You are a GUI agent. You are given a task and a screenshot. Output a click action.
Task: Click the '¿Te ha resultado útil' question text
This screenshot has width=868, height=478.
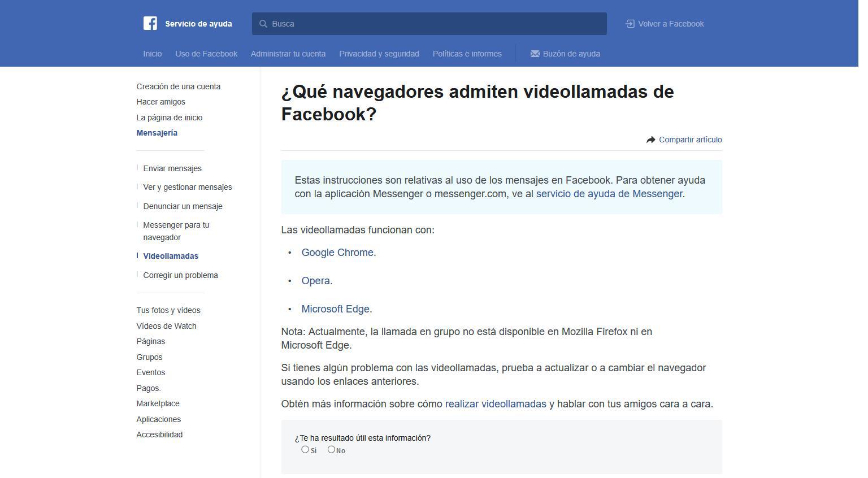[363, 438]
